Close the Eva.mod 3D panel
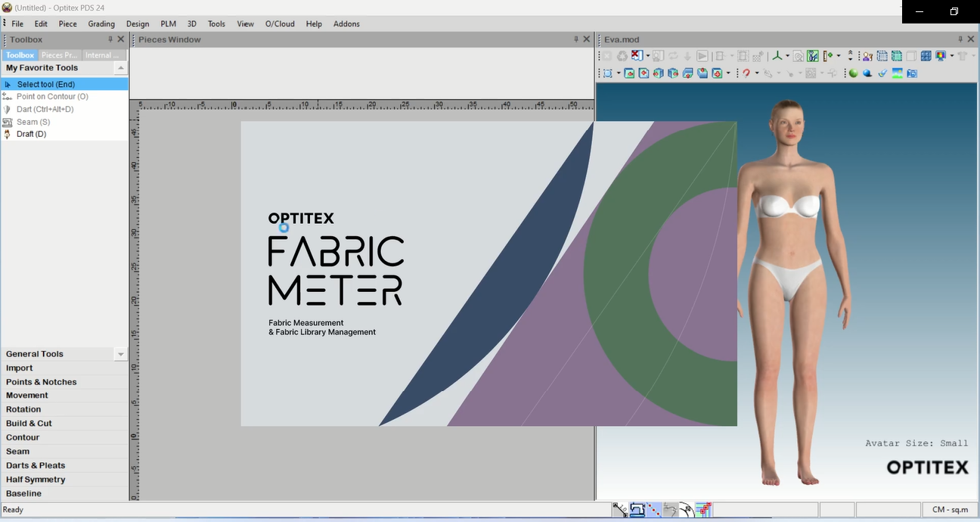 pos(971,39)
